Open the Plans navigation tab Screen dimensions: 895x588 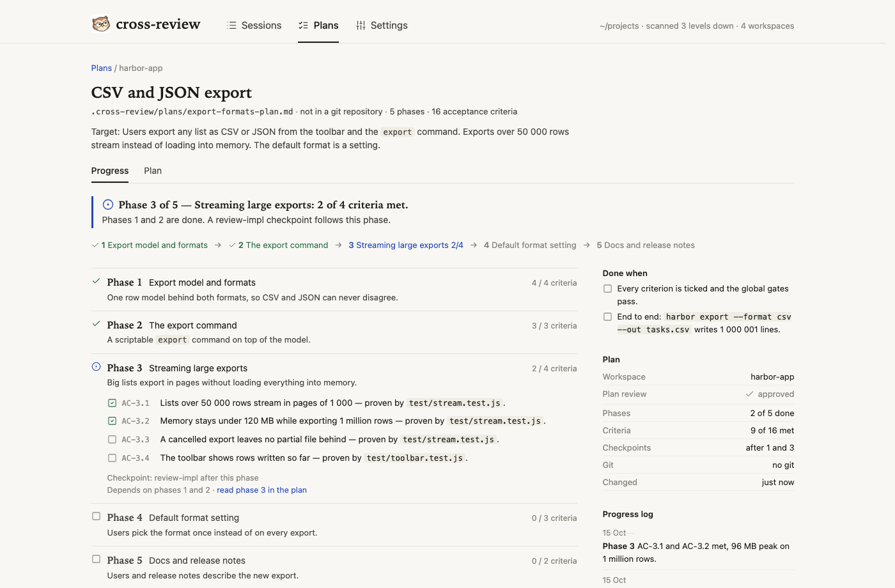pyautogui.click(x=318, y=26)
